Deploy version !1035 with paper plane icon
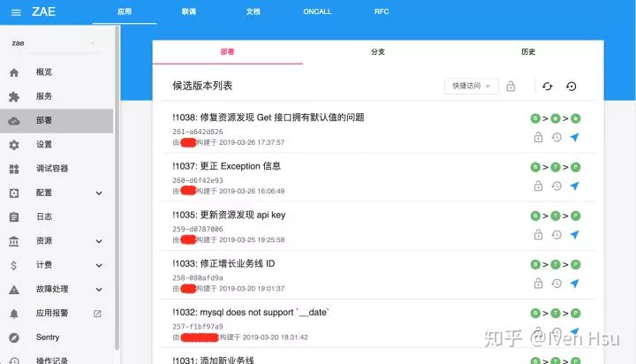This screenshot has height=364, width=636. pyautogui.click(x=574, y=234)
